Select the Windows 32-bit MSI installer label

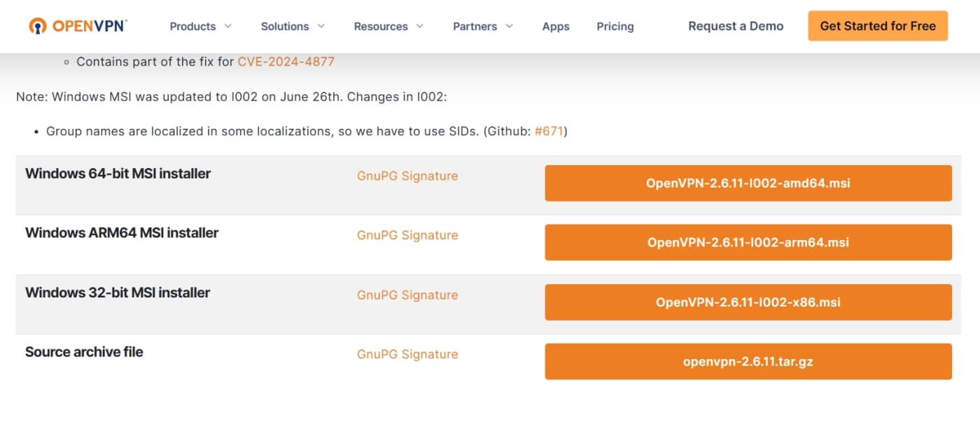pos(118,293)
